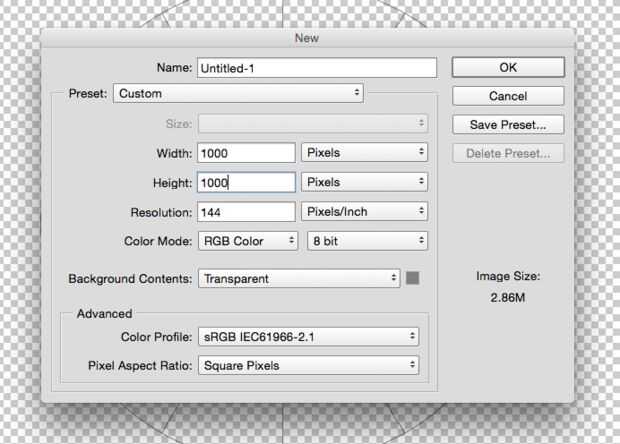Click the Height input field

pyautogui.click(x=246, y=182)
